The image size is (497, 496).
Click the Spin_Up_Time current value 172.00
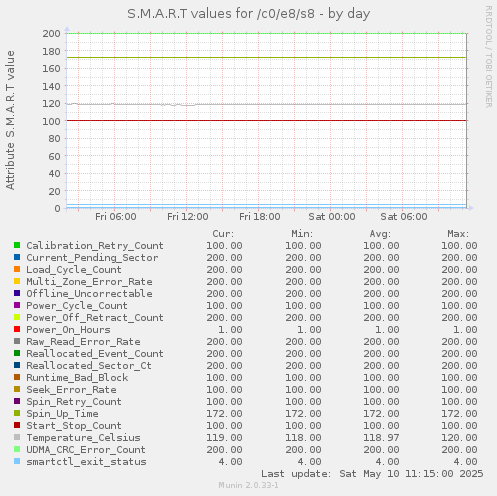pos(224,414)
